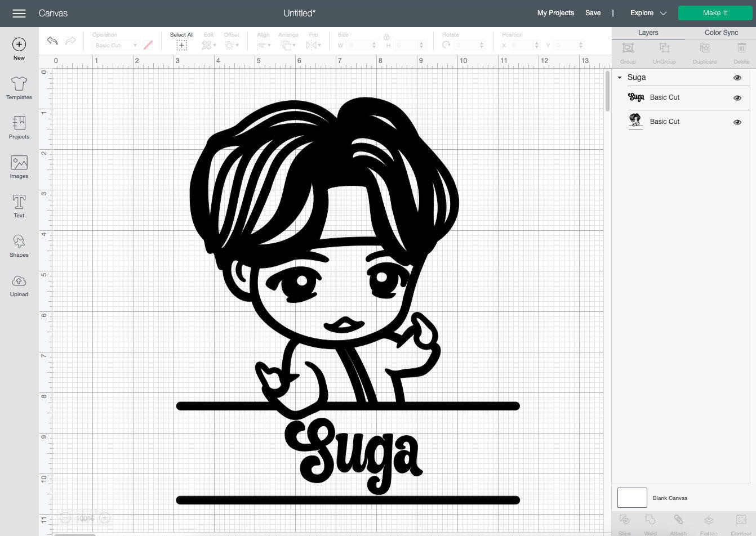Zoom in with the plus button
This screenshot has height=536, width=756.
pos(105,518)
